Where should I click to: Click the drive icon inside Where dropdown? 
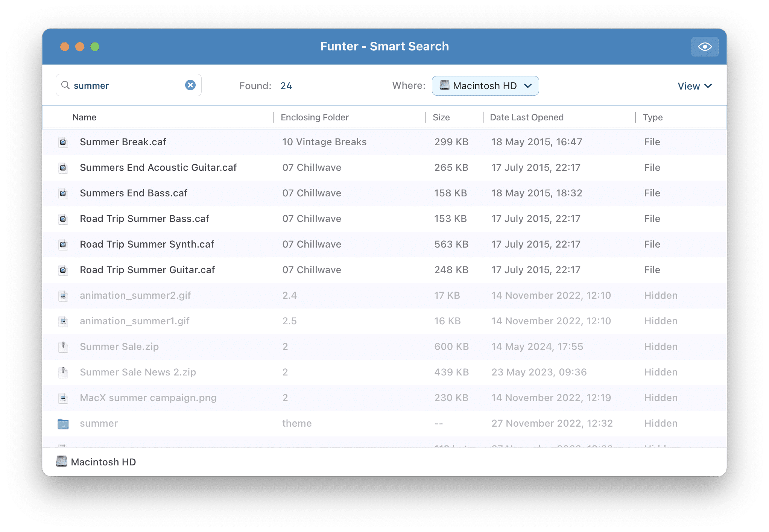point(445,85)
